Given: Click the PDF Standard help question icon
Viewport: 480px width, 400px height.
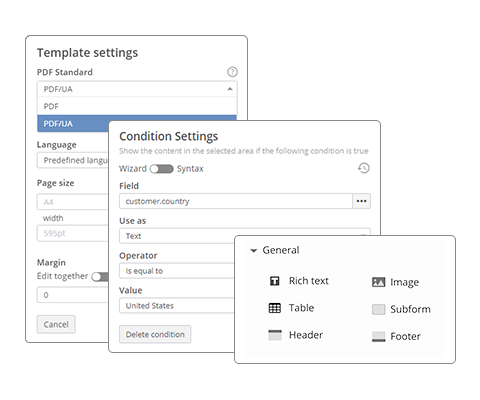Looking at the screenshot, I should coord(232,72).
